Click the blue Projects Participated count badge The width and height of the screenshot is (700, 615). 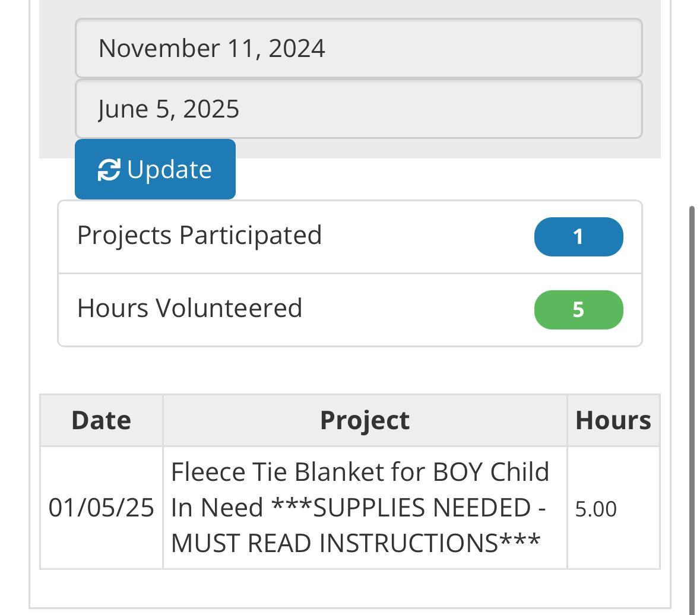click(x=578, y=237)
